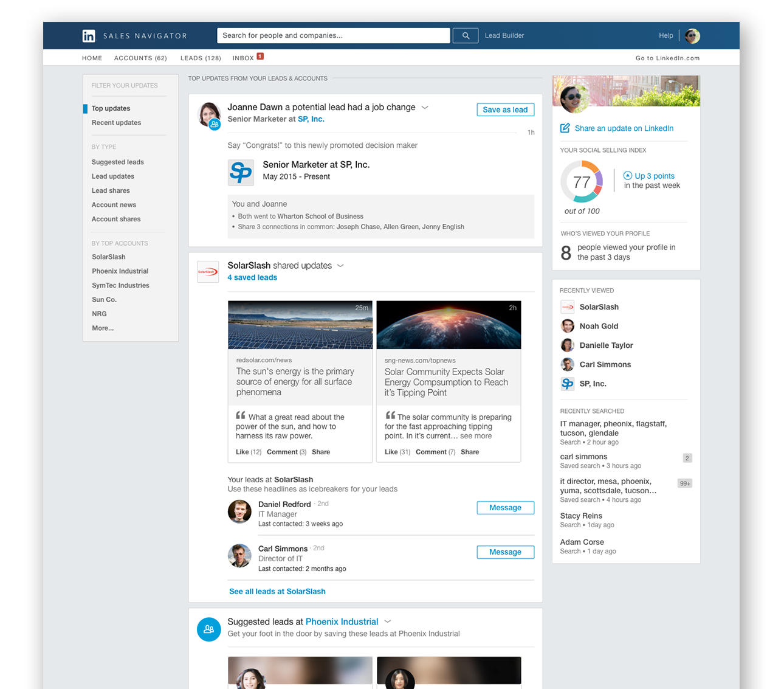Open the Leads (128) tab
784x689 pixels.
[x=201, y=58]
